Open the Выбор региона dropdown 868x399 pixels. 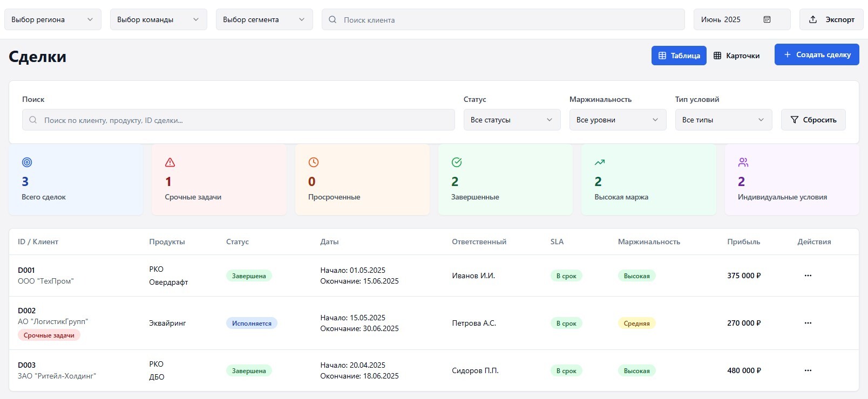52,19
